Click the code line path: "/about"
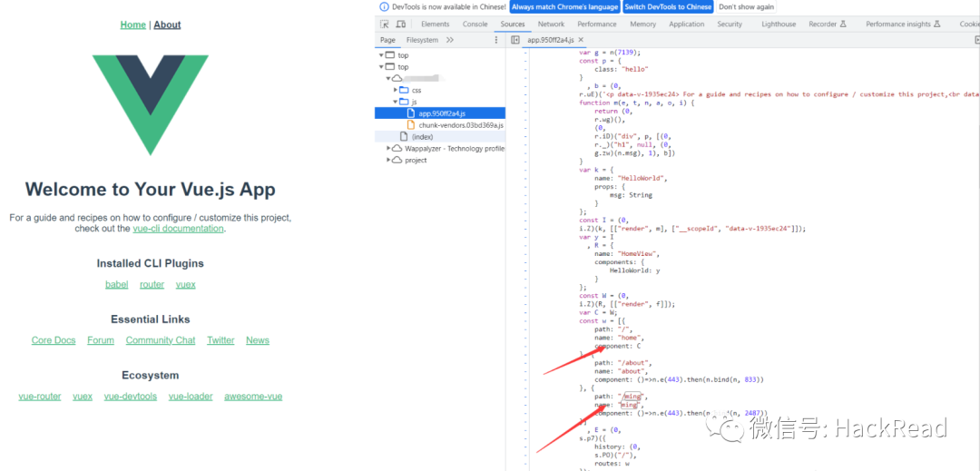980x471 pixels. [622, 362]
